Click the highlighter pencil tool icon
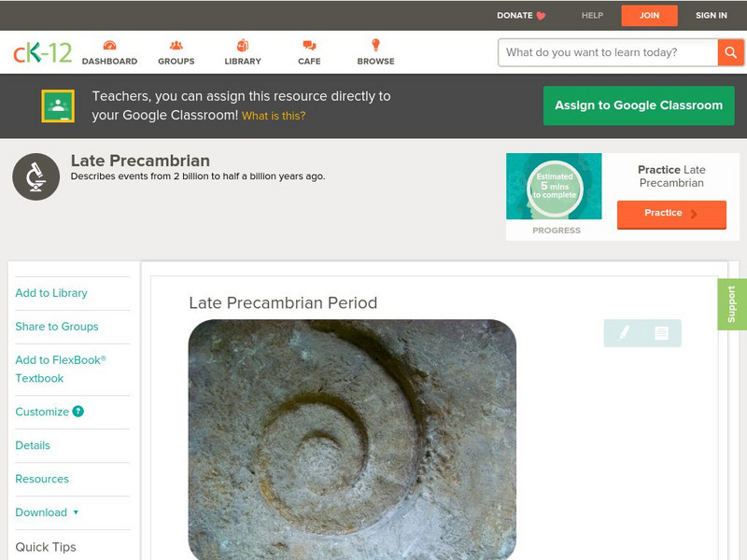The width and height of the screenshot is (747, 560). click(x=624, y=332)
